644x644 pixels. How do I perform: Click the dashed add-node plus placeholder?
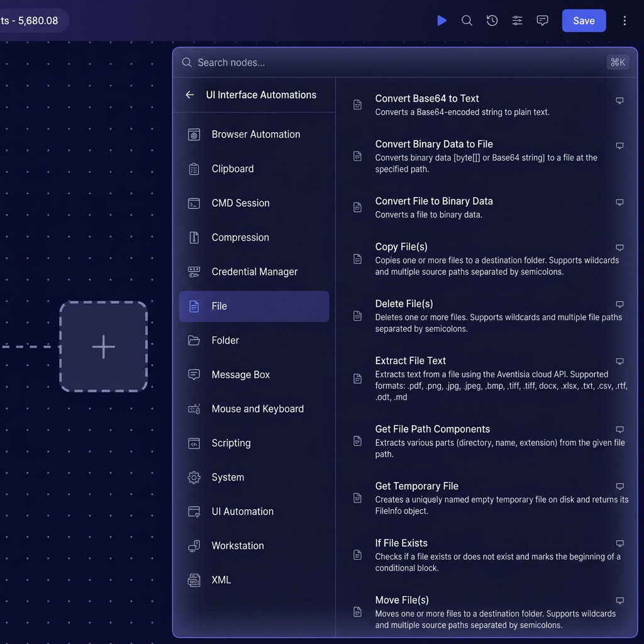tap(104, 347)
